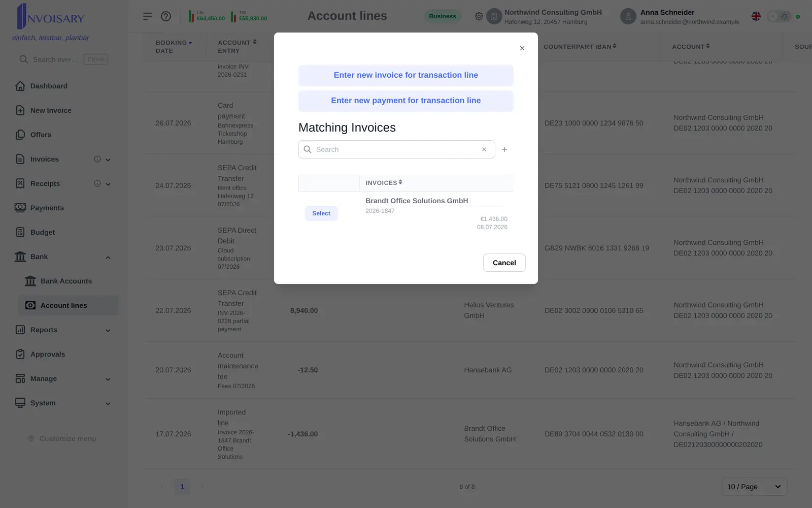Click the Northwind company building icon

pyautogui.click(x=494, y=16)
